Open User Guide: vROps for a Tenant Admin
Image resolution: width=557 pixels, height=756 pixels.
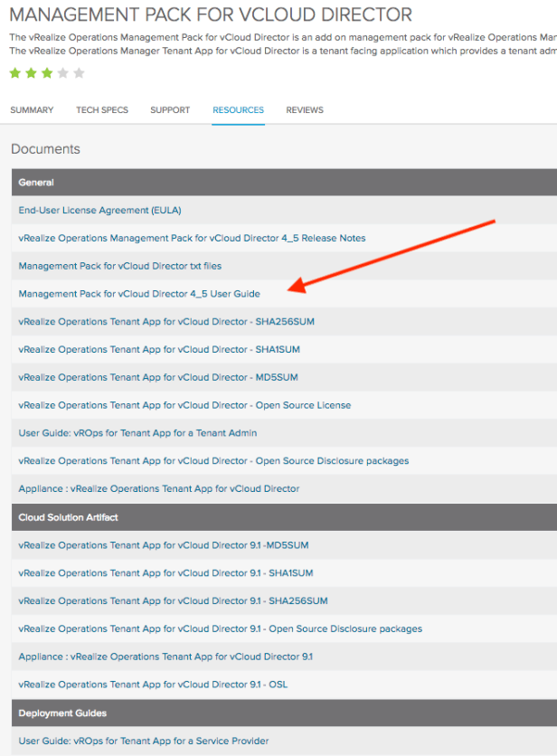pyautogui.click(x=137, y=433)
